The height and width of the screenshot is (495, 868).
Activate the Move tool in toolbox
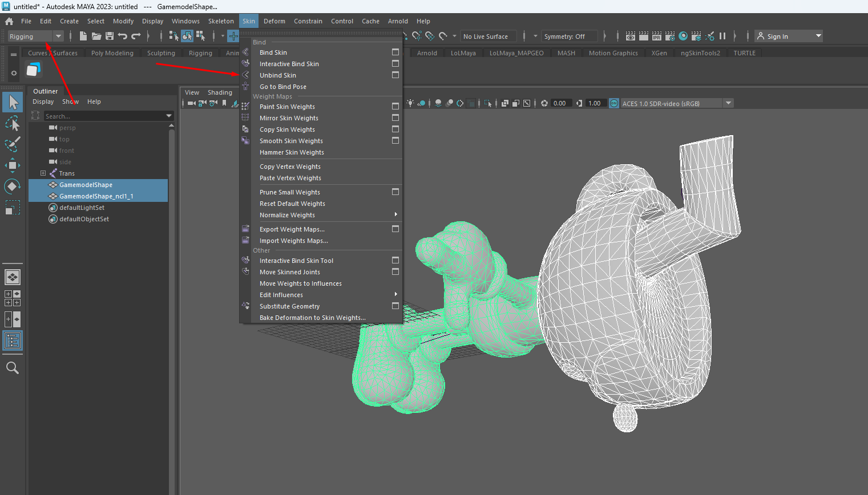pos(13,165)
